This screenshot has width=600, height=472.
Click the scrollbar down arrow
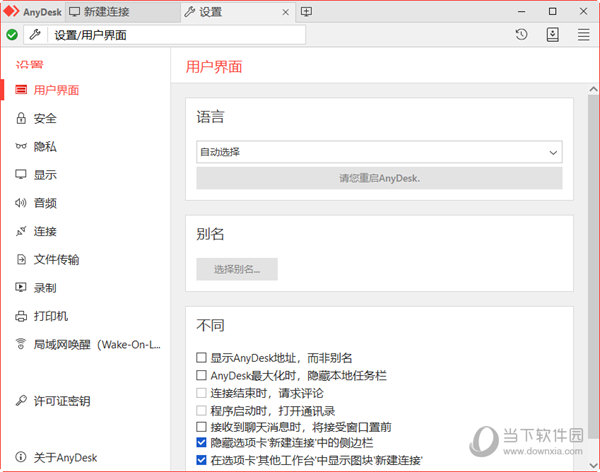(x=593, y=465)
